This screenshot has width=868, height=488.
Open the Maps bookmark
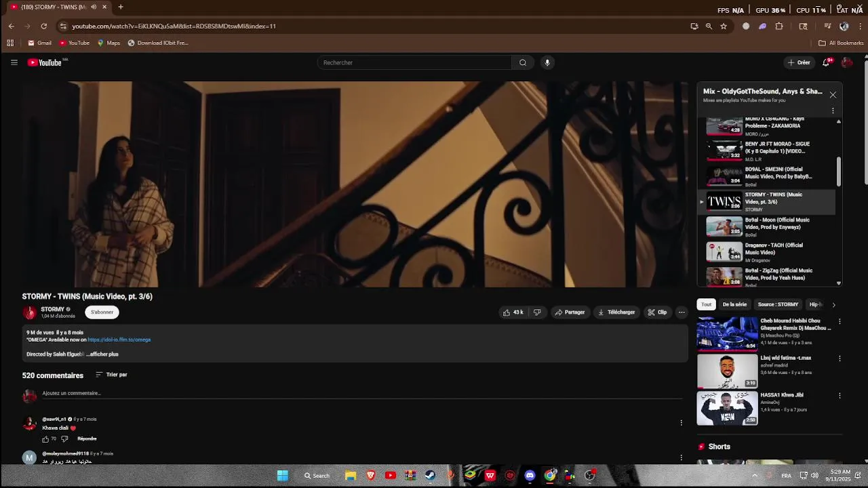(108, 43)
